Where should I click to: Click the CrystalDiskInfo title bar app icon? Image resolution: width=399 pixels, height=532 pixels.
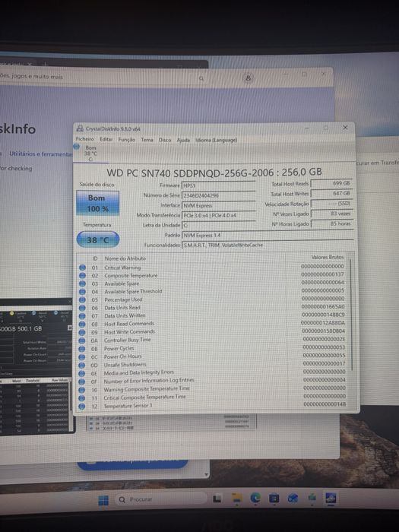pos(80,128)
